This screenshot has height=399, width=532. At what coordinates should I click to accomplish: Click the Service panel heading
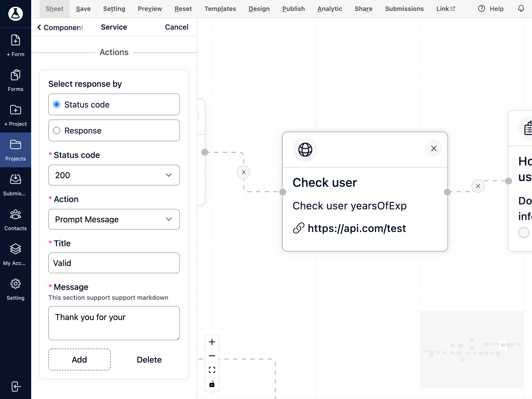[x=114, y=27]
